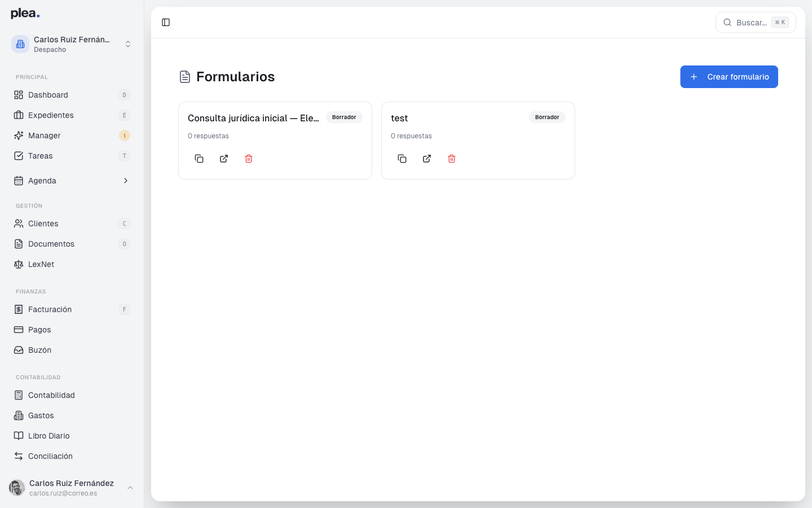Click the Documentos file icon
The image size is (812, 508).
click(x=19, y=244)
